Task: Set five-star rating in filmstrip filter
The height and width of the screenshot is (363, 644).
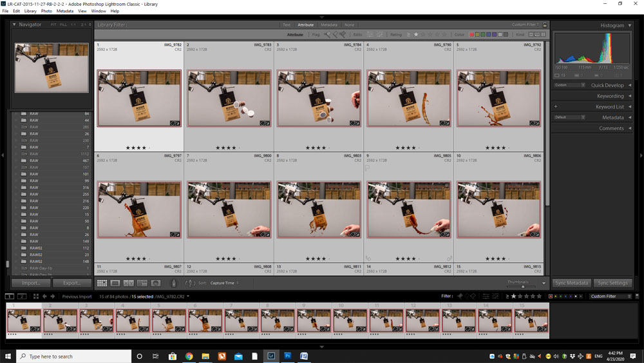Action: (539, 296)
